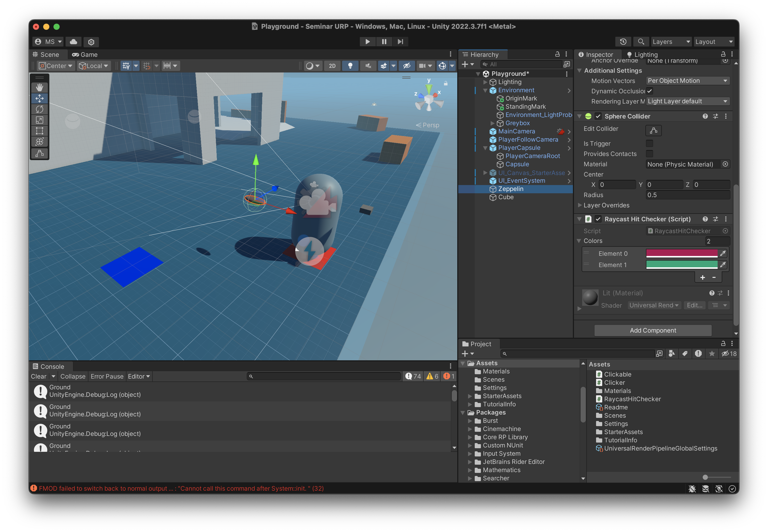768x532 pixels.
Task: Select the combined Transform tool
Action: tap(39, 142)
